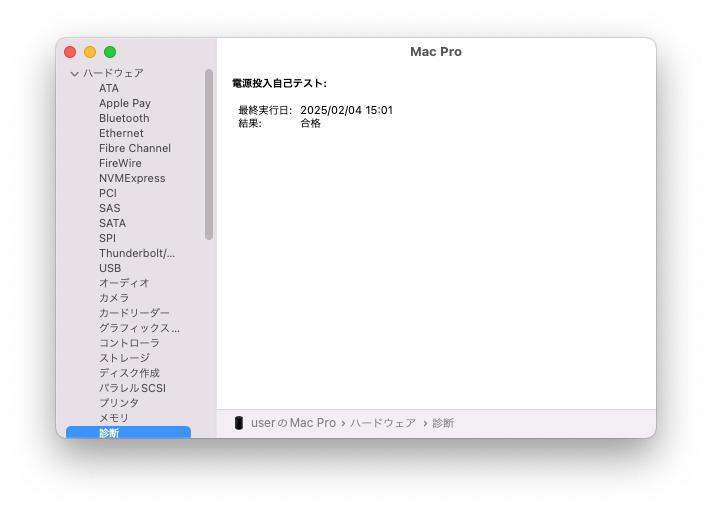The width and height of the screenshot is (712, 512).
Task: Show オーディオ details
Action: pos(124,283)
